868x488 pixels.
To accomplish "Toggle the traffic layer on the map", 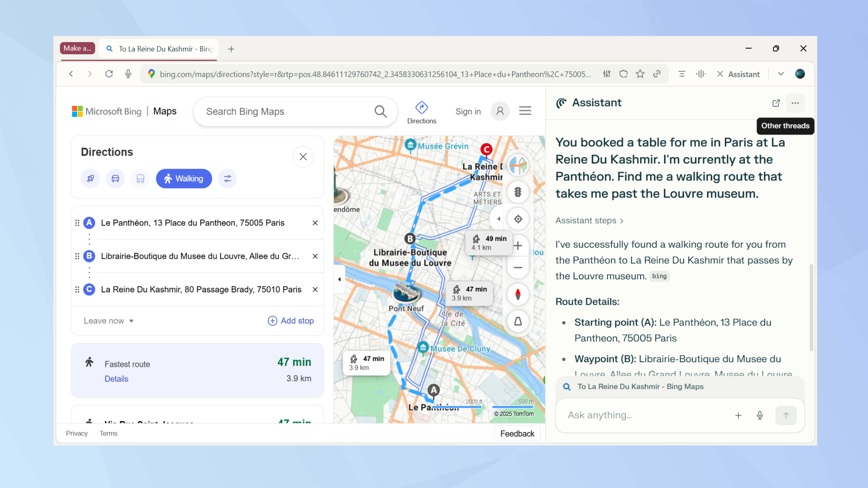I will pyautogui.click(x=517, y=192).
